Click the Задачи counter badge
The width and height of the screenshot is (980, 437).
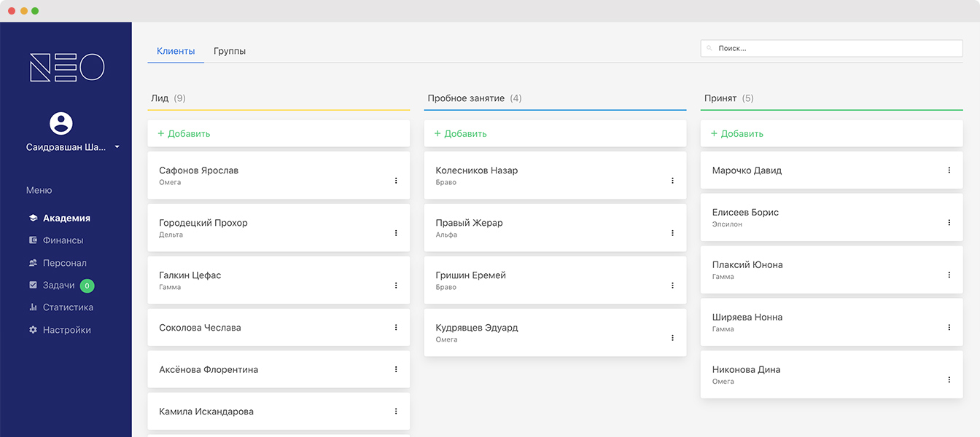coord(87,286)
